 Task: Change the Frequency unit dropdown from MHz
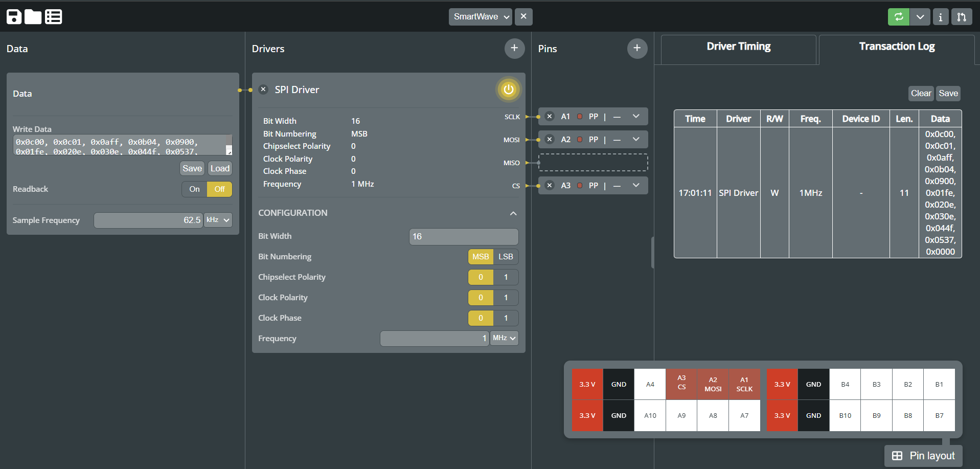click(x=504, y=338)
